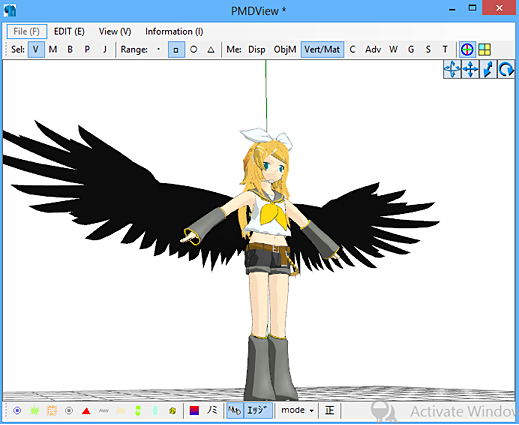Select the circular arrow roll view control
This screenshot has width=519, height=425.
click(506, 70)
